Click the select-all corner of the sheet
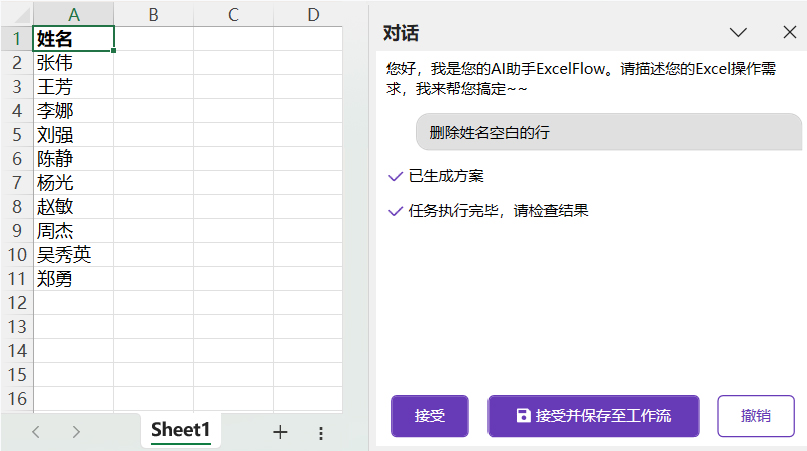 [x=16, y=14]
